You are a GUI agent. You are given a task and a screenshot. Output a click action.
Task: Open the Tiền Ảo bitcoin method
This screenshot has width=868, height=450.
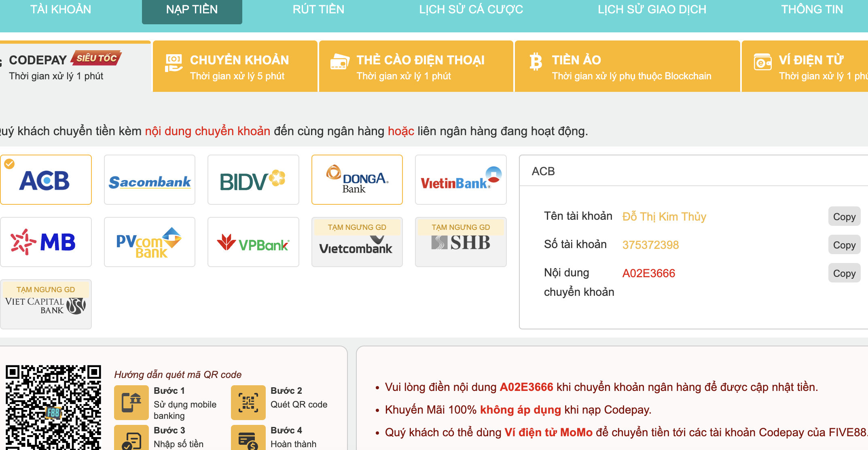point(627,67)
